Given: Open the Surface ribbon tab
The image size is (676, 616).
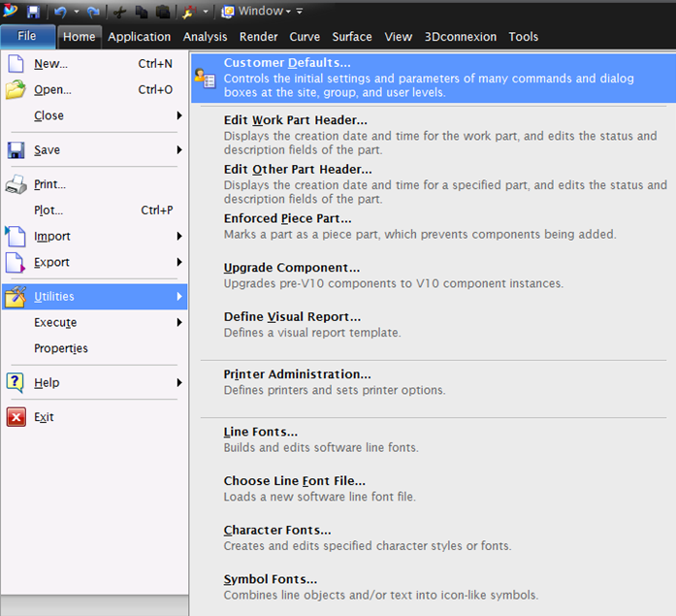Looking at the screenshot, I should coord(351,37).
